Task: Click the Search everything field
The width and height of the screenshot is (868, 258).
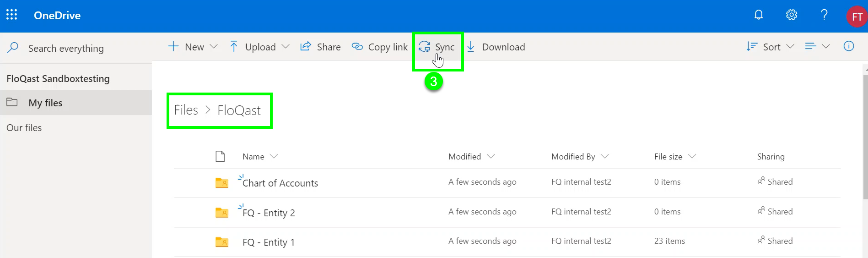Action: pyautogui.click(x=76, y=48)
